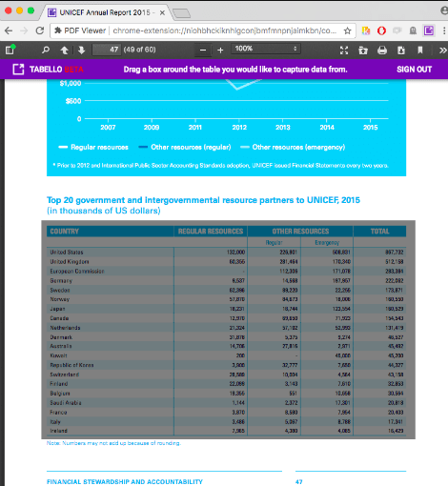448x486 pixels.
Task: Zoom out with the minus button
Action: pos(203,51)
